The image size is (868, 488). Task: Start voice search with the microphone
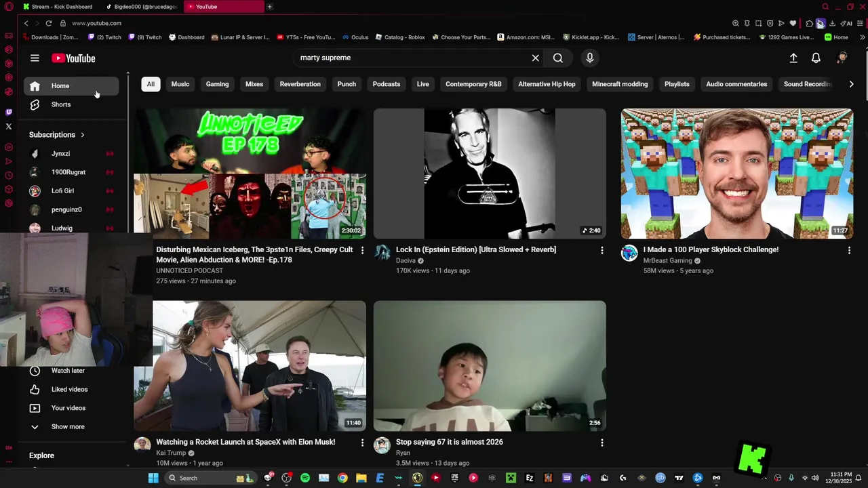tap(590, 58)
